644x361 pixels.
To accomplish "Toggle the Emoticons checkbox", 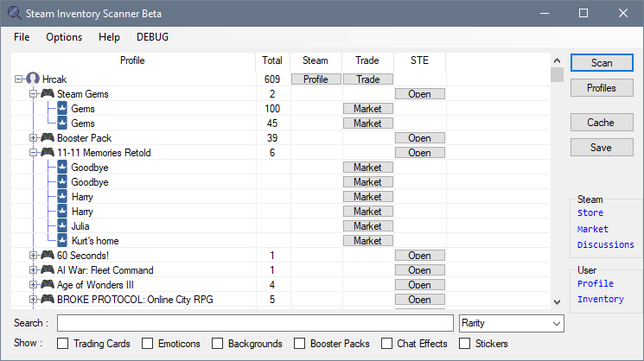I will [x=148, y=344].
